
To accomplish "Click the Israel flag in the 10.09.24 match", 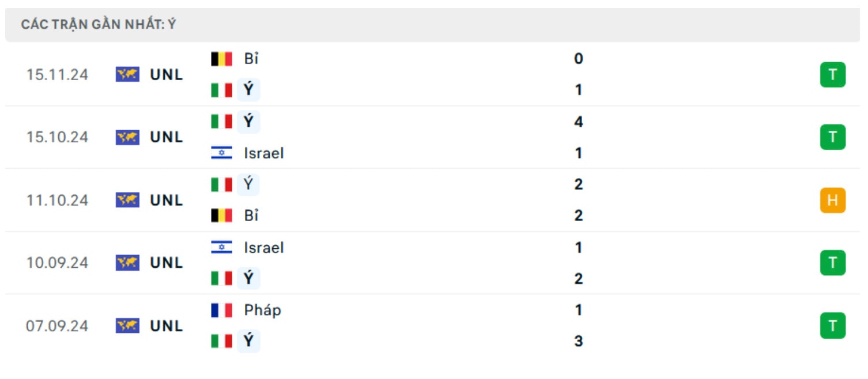I will (x=221, y=248).
